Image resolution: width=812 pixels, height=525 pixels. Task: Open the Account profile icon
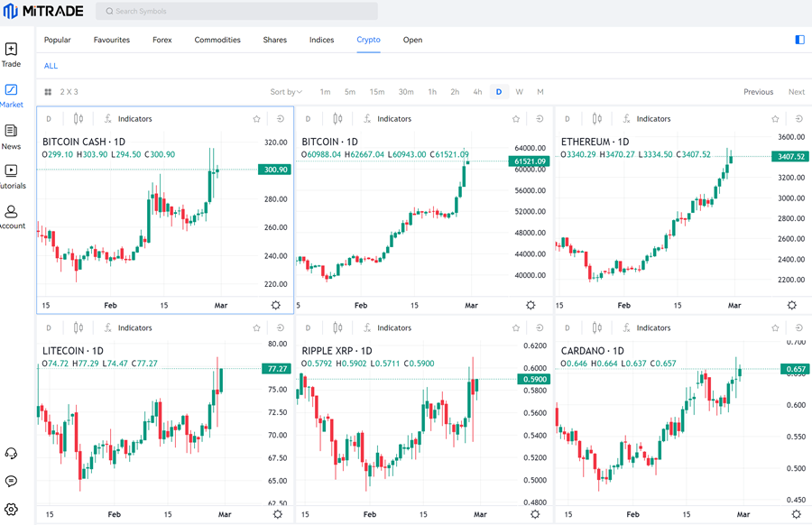click(x=11, y=216)
